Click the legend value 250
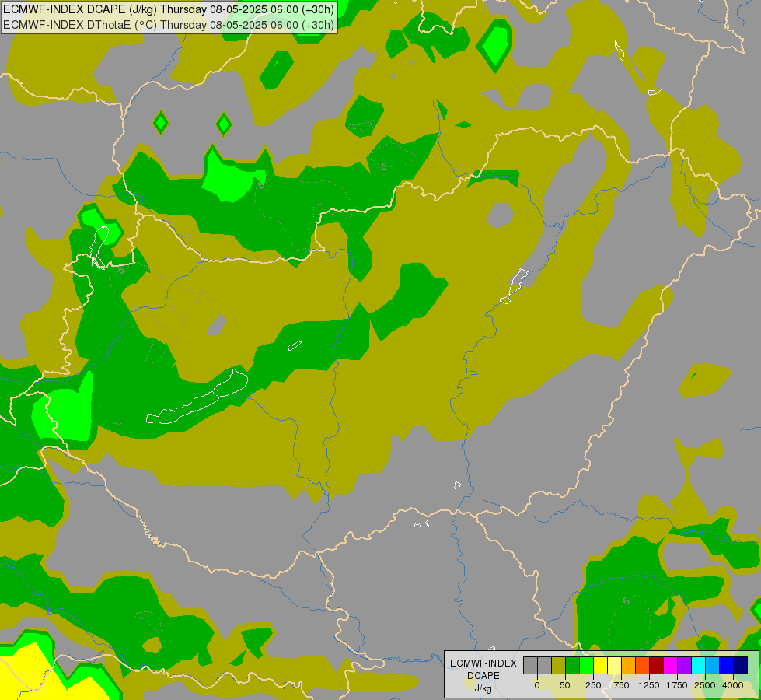The image size is (761, 700). click(593, 685)
